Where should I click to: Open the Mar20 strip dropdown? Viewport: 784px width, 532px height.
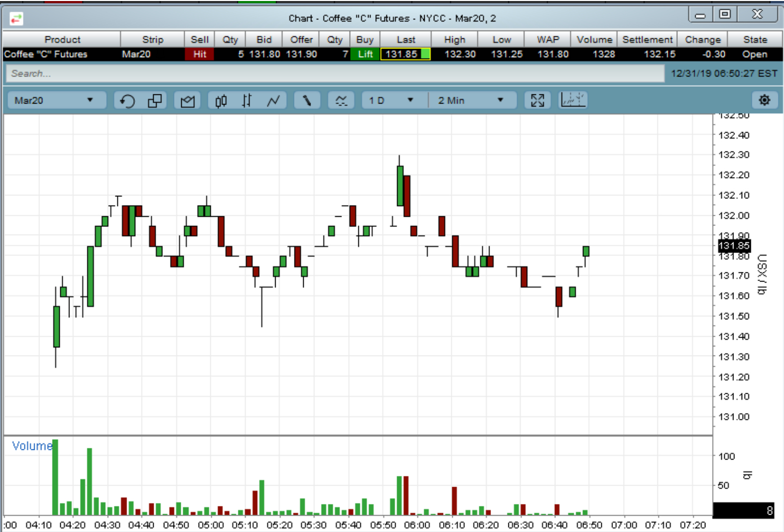[x=57, y=100]
